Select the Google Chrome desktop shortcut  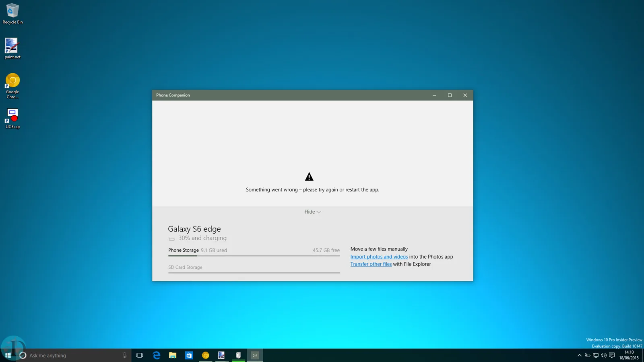[12, 86]
